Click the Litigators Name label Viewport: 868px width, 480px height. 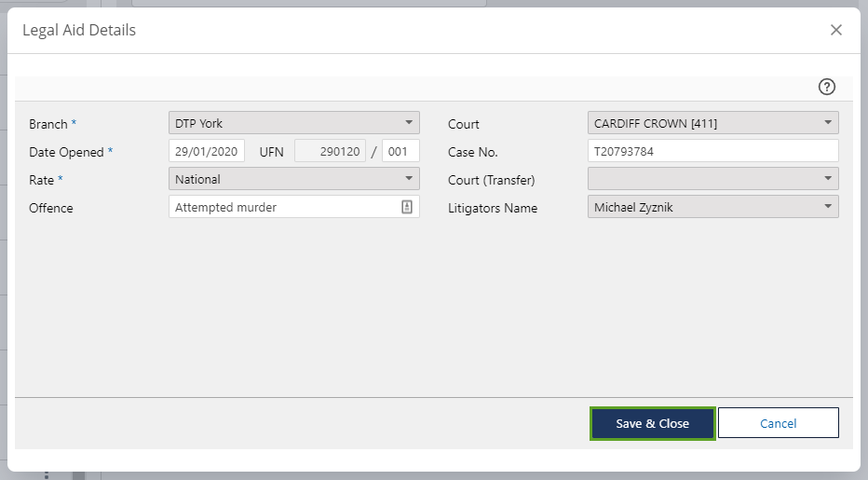pyautogui.click(x=493, y=208)
